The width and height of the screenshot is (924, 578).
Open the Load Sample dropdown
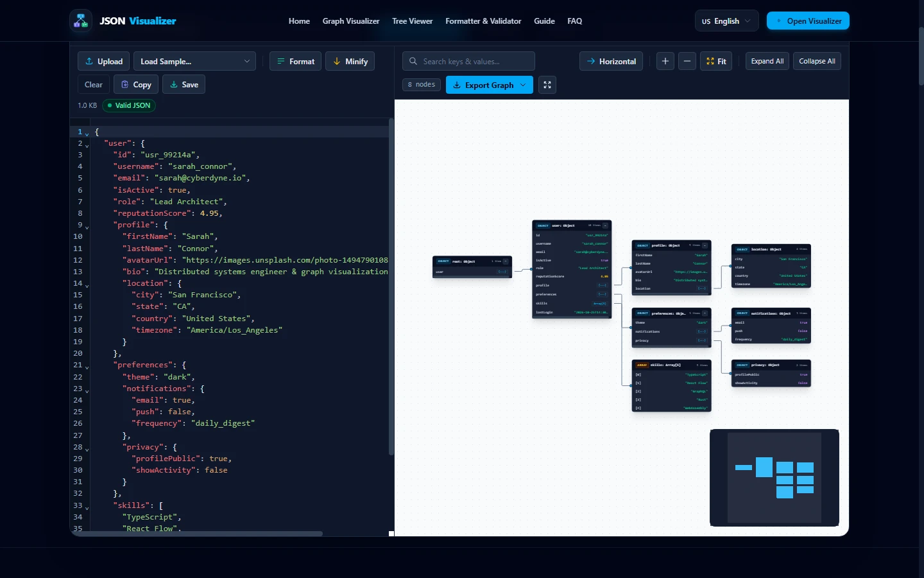click(194, 62)
